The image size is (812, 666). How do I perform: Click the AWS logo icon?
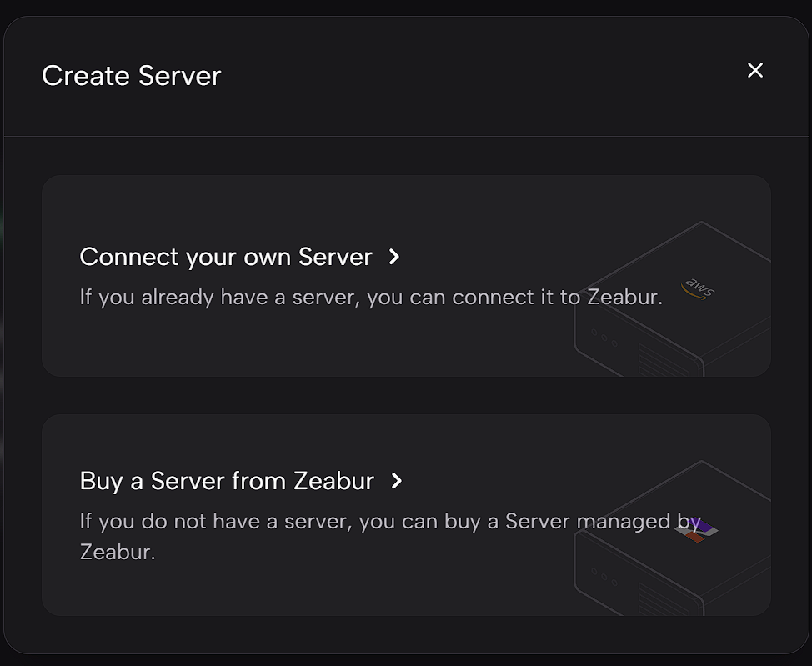pos(699,289)
